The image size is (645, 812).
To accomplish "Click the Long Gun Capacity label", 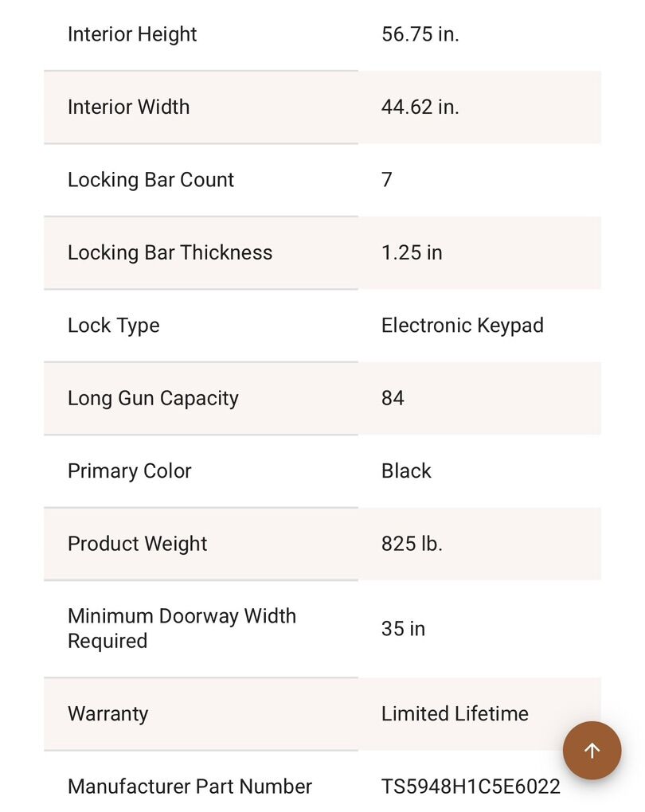I will click(153, 398).
